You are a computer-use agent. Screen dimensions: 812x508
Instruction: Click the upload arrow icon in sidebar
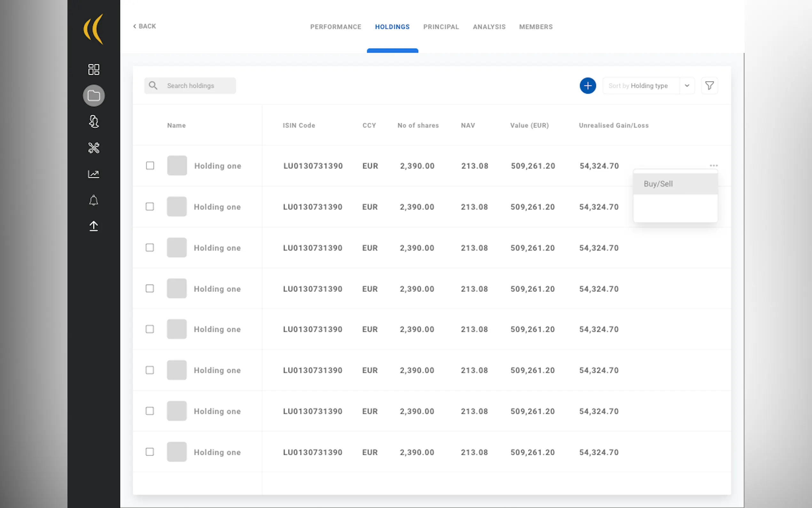[94, 226]
